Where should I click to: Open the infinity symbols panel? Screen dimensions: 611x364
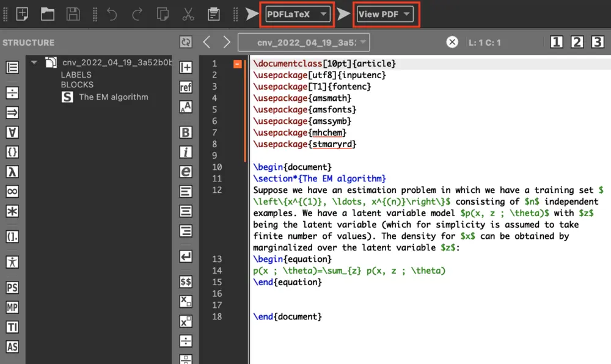(x=12, y=191)
